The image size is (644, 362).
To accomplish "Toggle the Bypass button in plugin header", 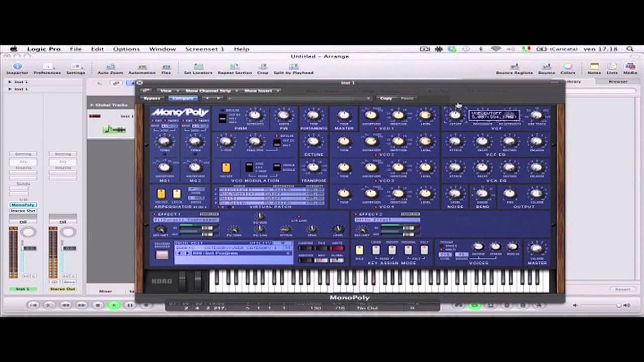I will pos(152,99).
